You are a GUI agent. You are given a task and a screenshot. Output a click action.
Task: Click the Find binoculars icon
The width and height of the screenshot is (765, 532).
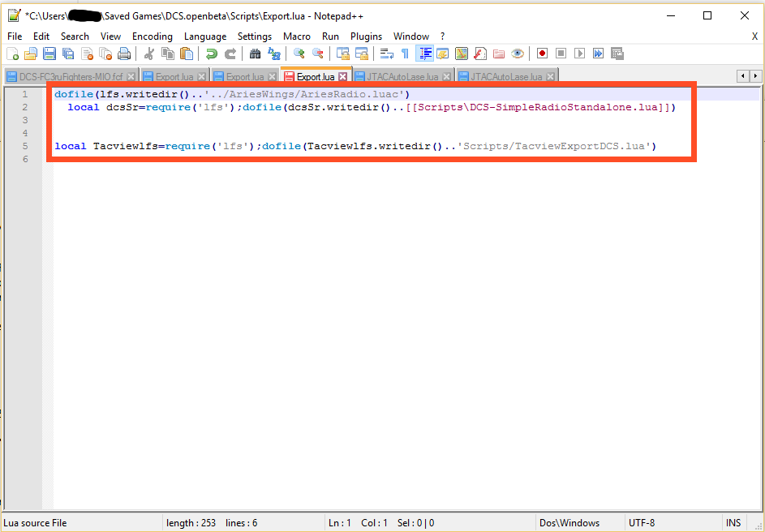point(255,54)
